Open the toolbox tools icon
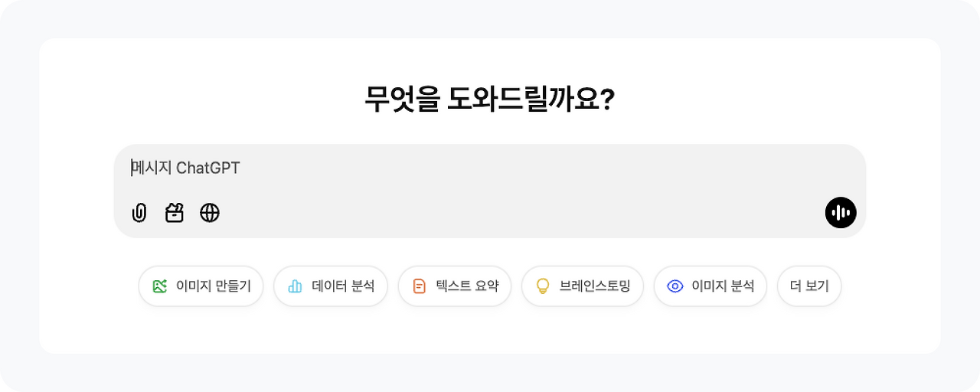The width and height of the screenshot is (980, 392). [x=175, y=213]
